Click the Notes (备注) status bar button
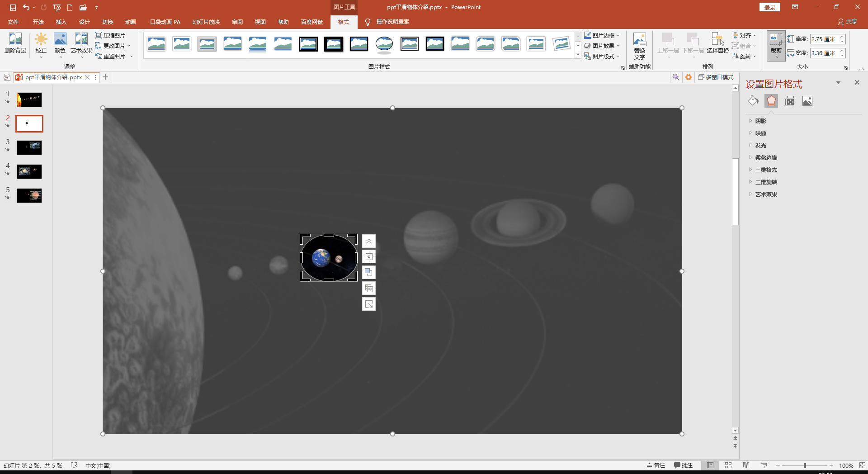Screen dimensions: 868x474 click(656, 465)
